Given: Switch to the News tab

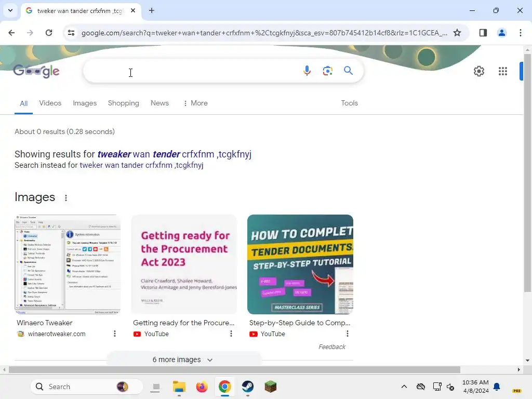Looking at the screenshot, I should click(x=159, y=103).
